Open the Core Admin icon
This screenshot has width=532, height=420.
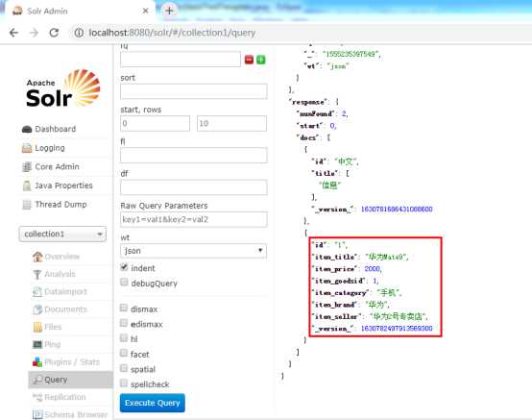pyautogui.click(x=27, y=166)
